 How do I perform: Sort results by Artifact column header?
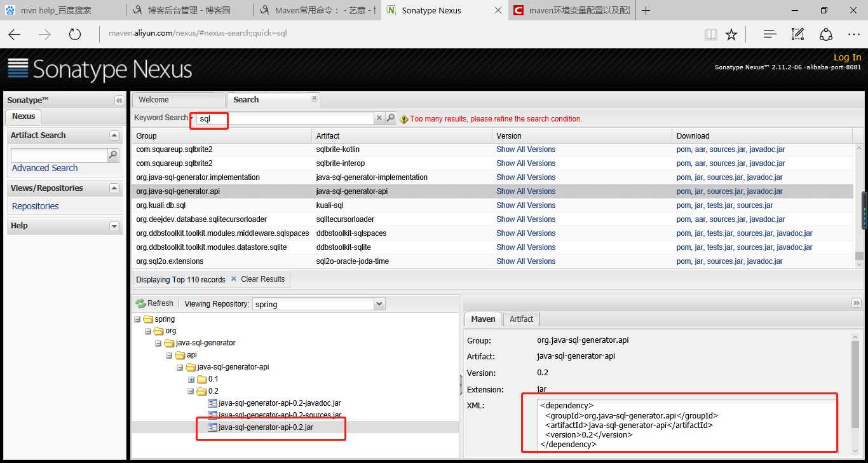point(402,135)
